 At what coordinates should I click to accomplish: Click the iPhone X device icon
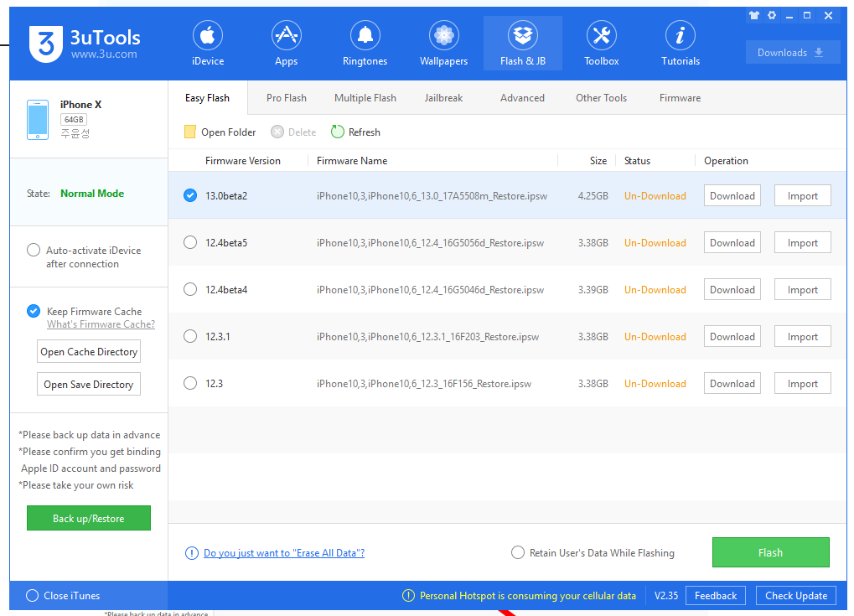click(x=38, y=119)
